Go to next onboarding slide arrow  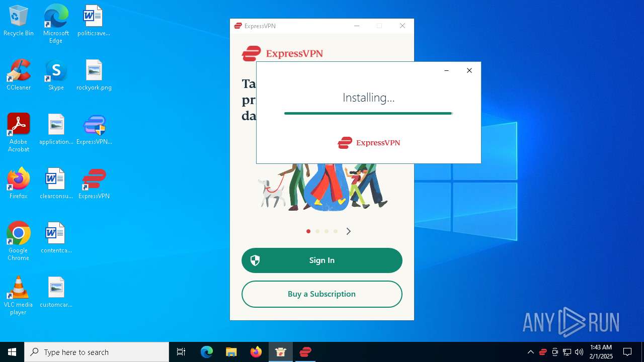[x=348, y=231]
